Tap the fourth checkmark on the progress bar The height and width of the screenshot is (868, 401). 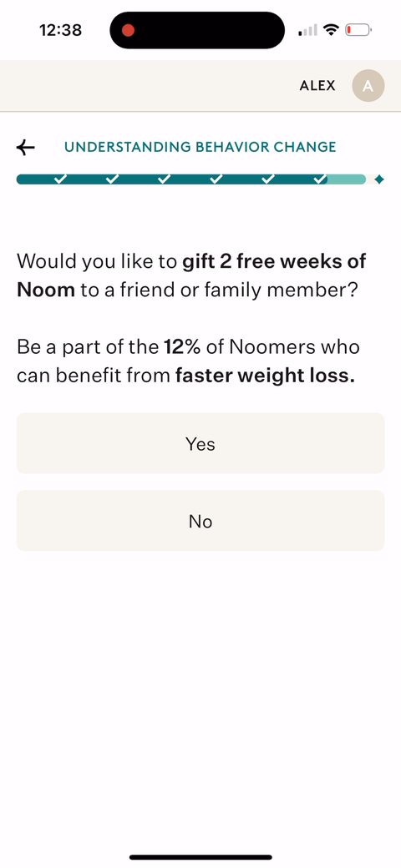pyautogui.click(x=216, y=179)
